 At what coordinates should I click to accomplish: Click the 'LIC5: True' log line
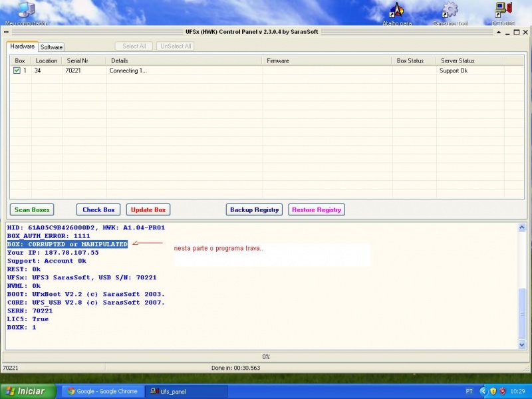28,319
